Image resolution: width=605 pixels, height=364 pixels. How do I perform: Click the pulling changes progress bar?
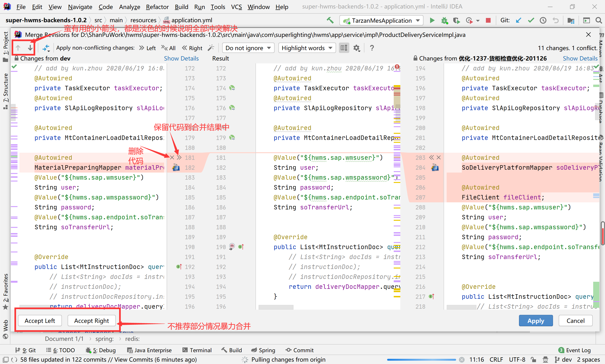coord(421,360)
